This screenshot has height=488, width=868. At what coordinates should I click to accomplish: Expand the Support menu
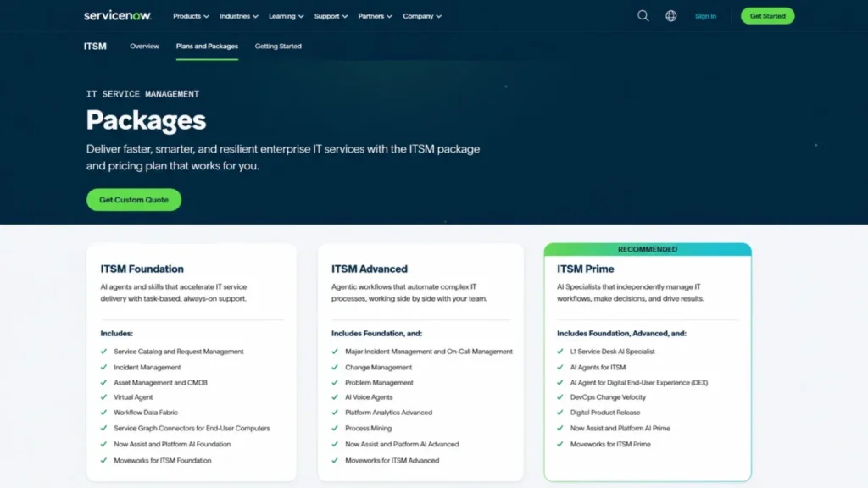click(x=331, y=16)
